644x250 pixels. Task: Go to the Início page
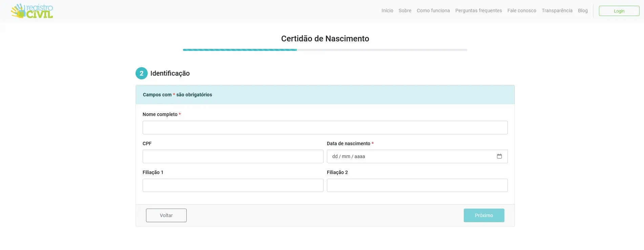pyautogui.click(x=387, y=11)
